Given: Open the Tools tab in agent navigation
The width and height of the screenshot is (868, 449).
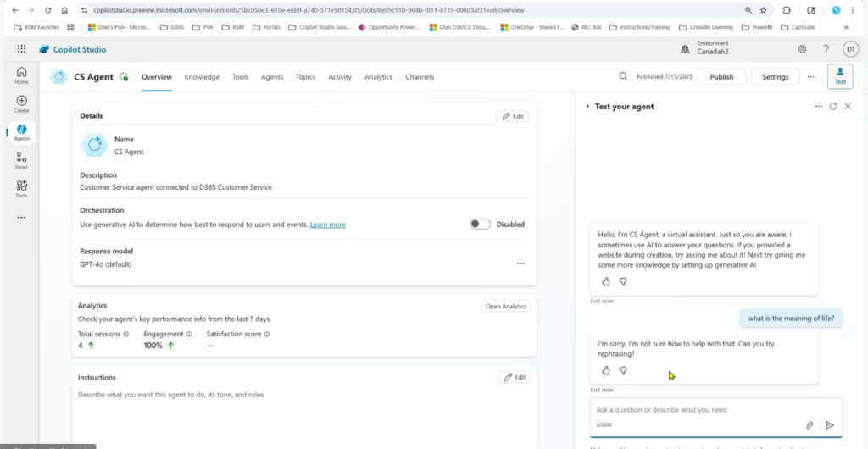Looking at the screenshot, I should click(x=240, y=77).
